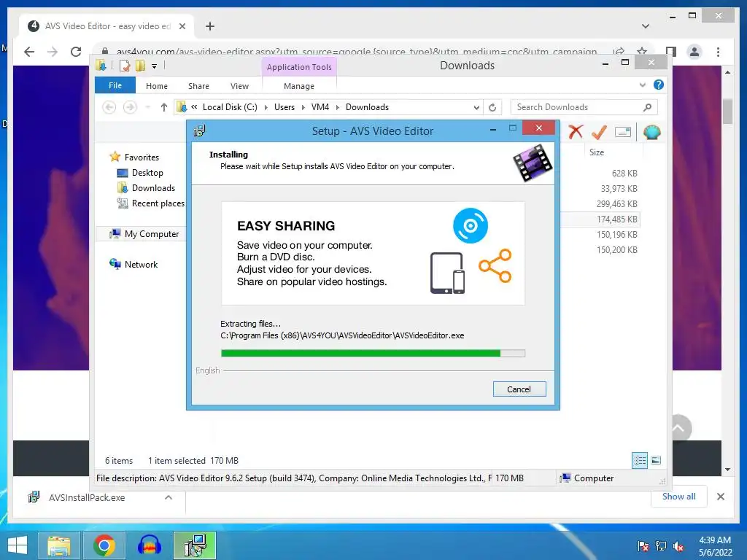The image size is (747, 560).
Task: Open the headphones audio app in taskbar
Action: click(149, 545)
